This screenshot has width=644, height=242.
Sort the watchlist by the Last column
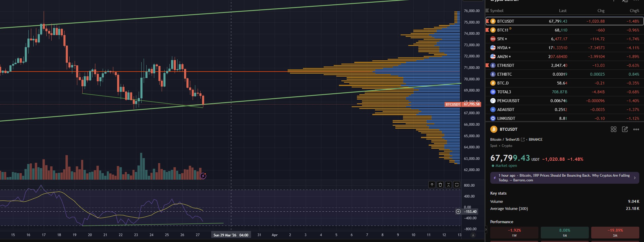click(563, 11)
